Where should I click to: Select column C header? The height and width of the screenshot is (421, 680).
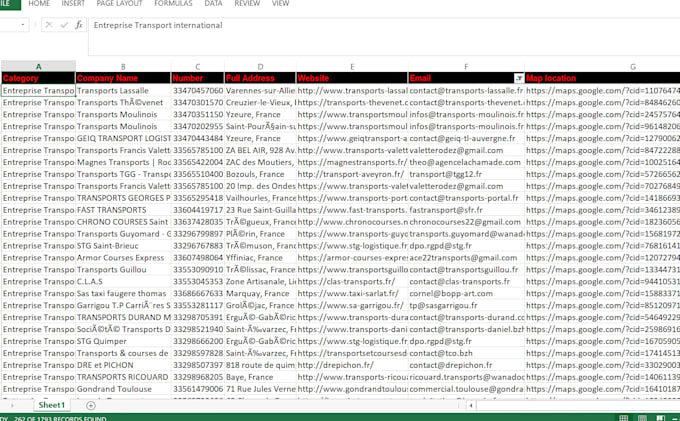tap(198, 66)
